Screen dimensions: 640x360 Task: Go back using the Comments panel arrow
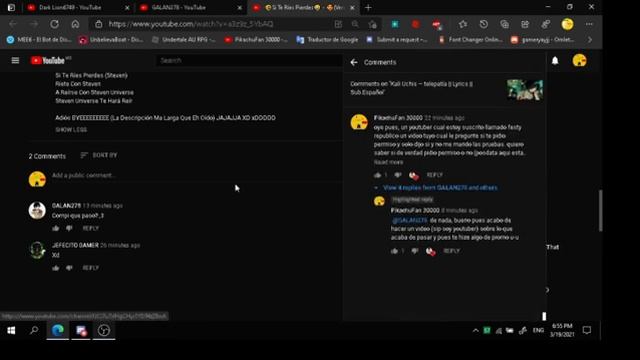354,62
